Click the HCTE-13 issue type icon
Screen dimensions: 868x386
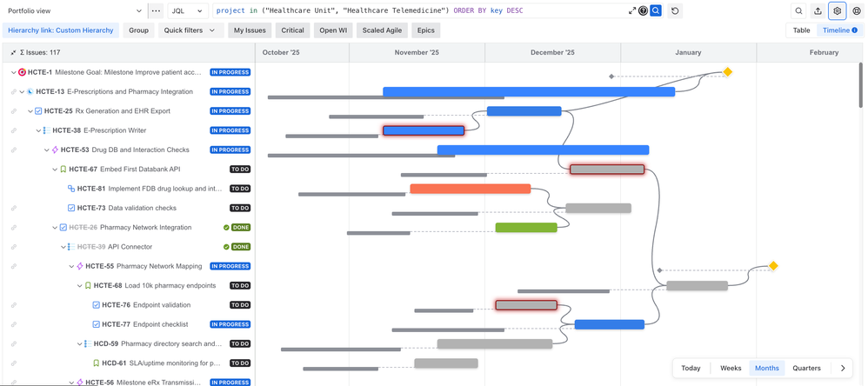pyautogui.click(x=30, y=92)
